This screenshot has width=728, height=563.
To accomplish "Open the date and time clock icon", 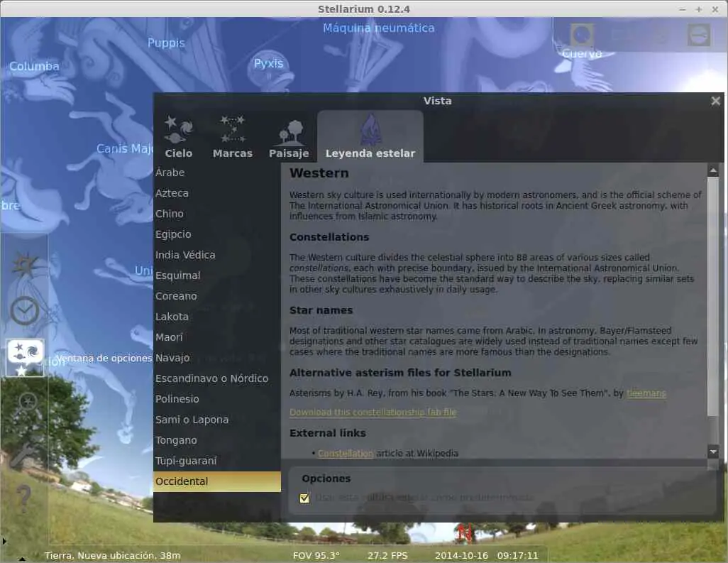I will [x=25, y=311].
